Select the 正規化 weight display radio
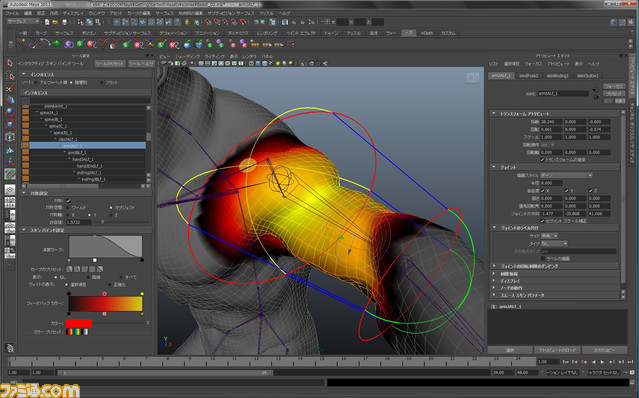Screen dimensions: 639x398 110,284
